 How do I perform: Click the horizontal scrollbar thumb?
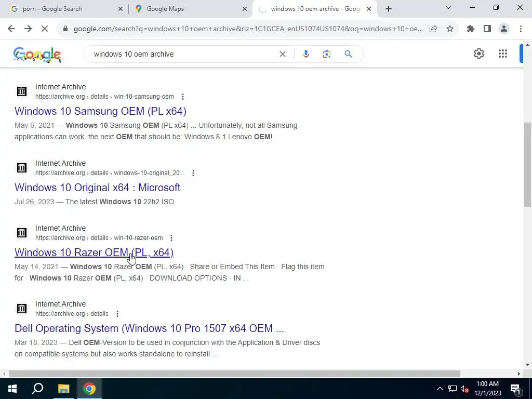pos(234,374)
